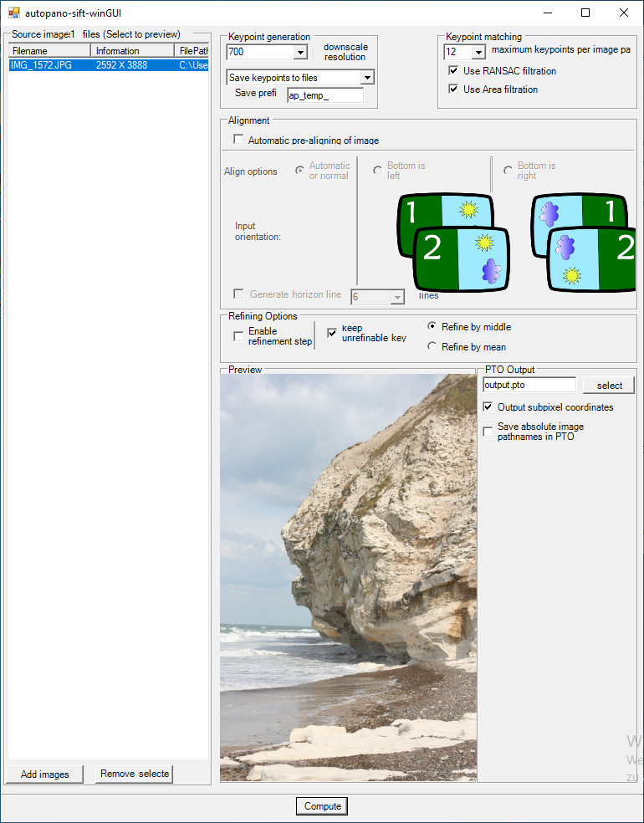Viewport: 644px width, 823px height.
Task: Toggle Keep unrefinable keys checkbox
Action: (x=332, y=333)
